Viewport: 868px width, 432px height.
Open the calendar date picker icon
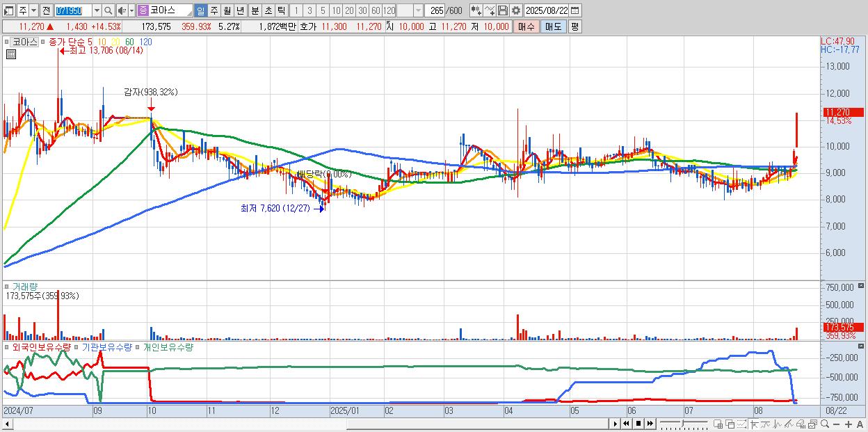pyautogui.click(x=574, y=10)
